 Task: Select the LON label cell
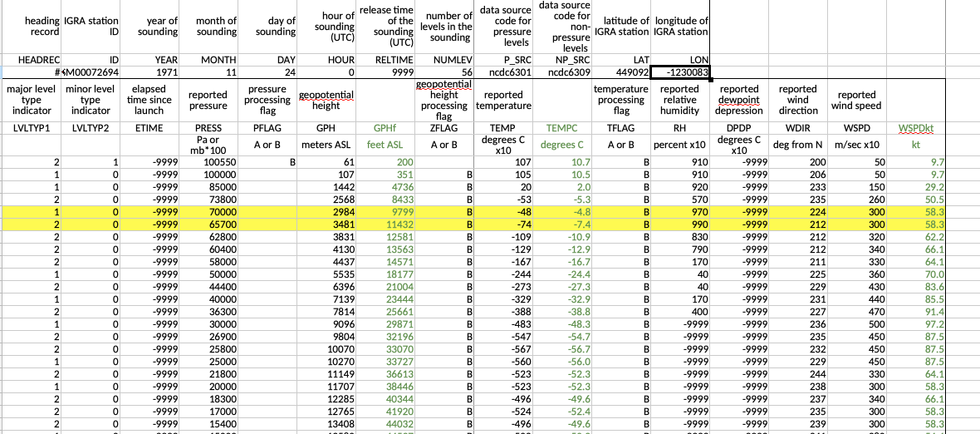pyautogui.click(x=680, y=60)
